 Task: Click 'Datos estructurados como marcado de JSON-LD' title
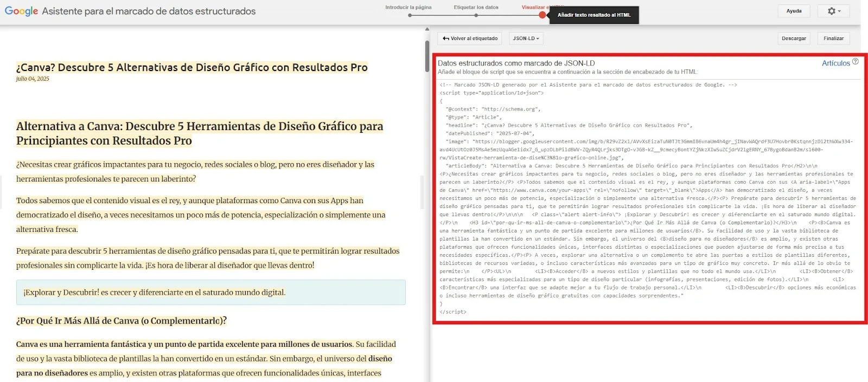pyautogui.click(x=516, y=63)
